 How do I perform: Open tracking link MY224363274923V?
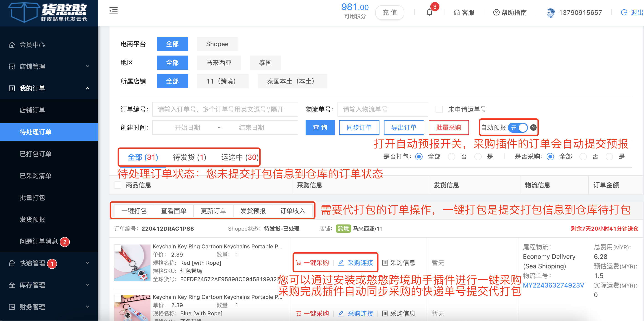pyautogui.click(x=553, y=285)
